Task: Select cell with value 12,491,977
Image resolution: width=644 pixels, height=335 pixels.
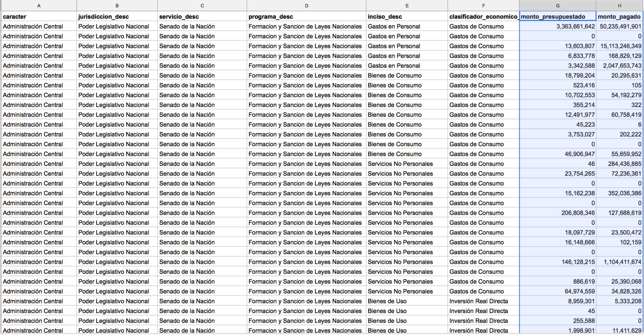Action: point(558,115)
